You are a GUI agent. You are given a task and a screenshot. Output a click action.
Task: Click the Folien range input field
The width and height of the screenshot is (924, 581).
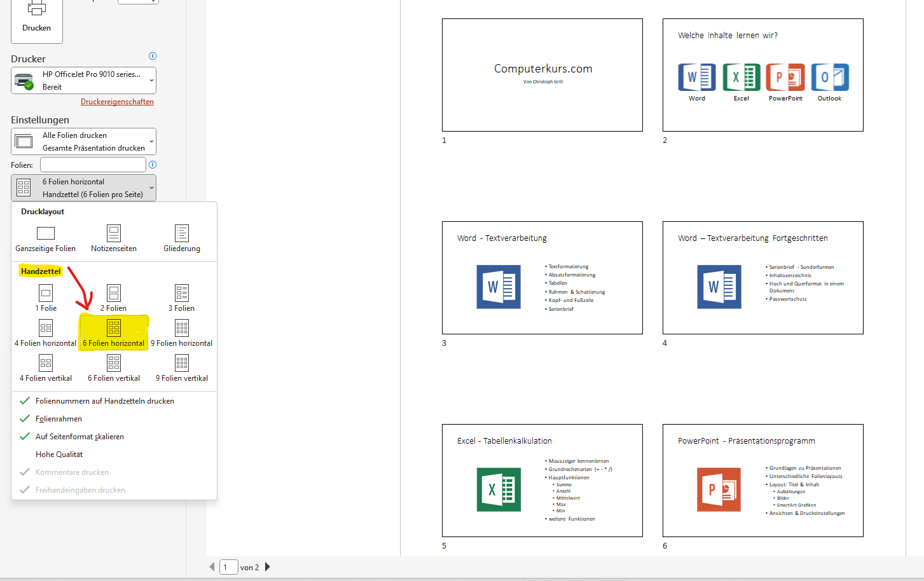coord(93,164)
